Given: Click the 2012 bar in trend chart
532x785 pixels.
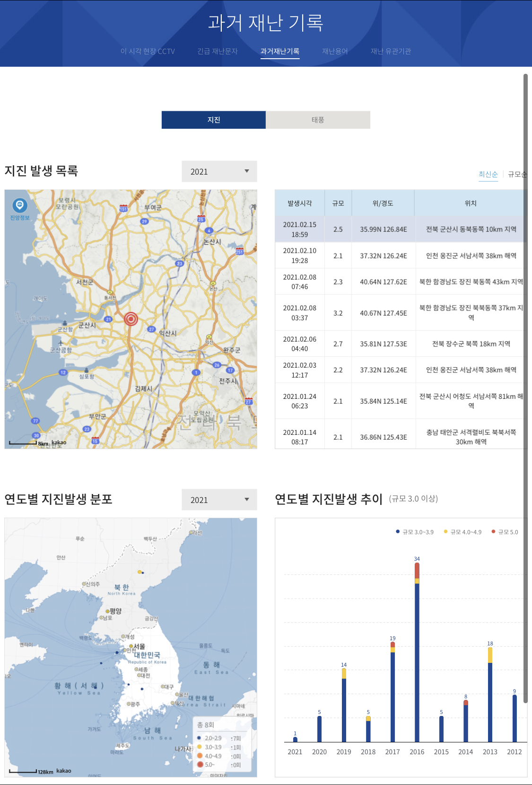Looking at the screenshot, I should click(515, 718).
